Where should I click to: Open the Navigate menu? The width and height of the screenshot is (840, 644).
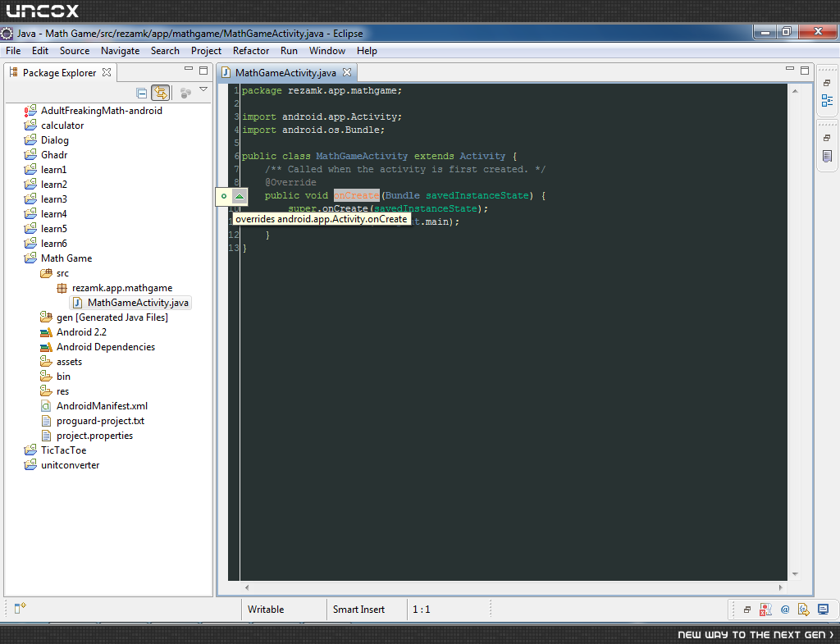[120, 51]
